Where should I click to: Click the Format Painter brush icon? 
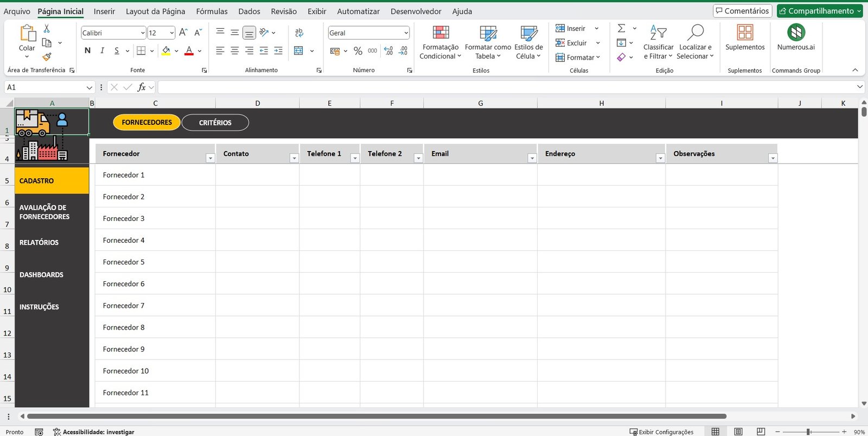pos(47,56)
